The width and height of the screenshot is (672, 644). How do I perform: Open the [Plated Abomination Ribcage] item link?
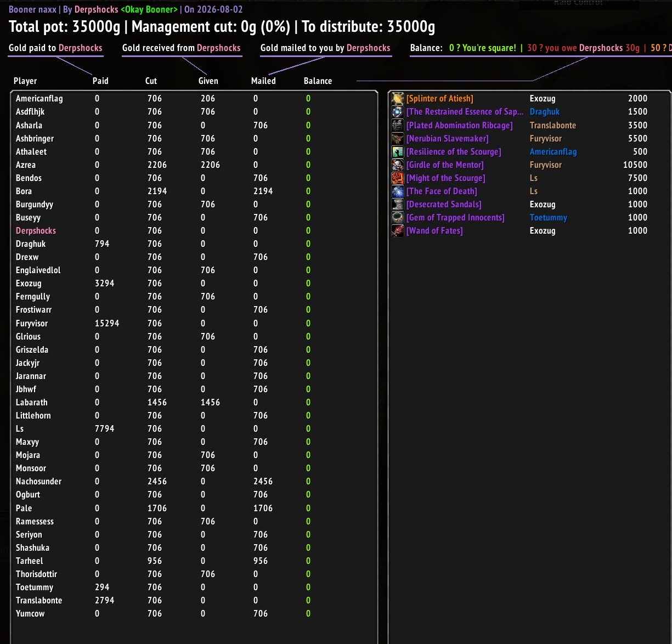click(459, 125)
